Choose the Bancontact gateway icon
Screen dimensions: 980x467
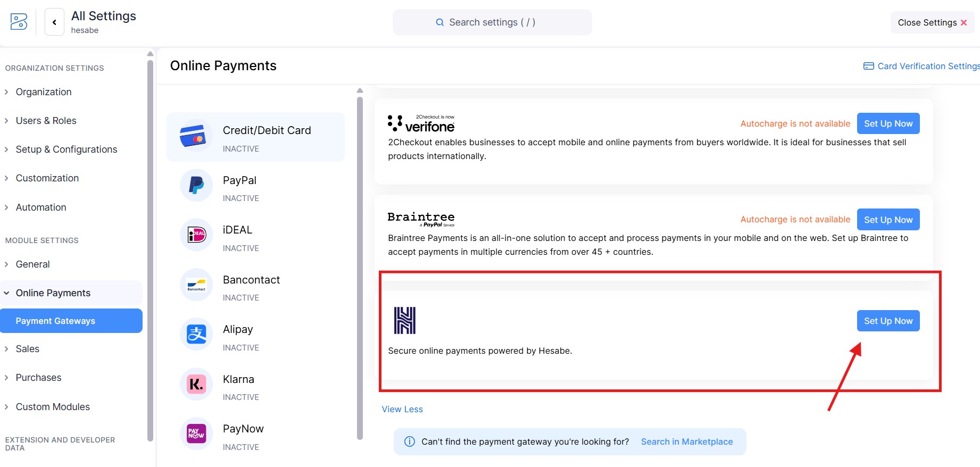[196, 285]
